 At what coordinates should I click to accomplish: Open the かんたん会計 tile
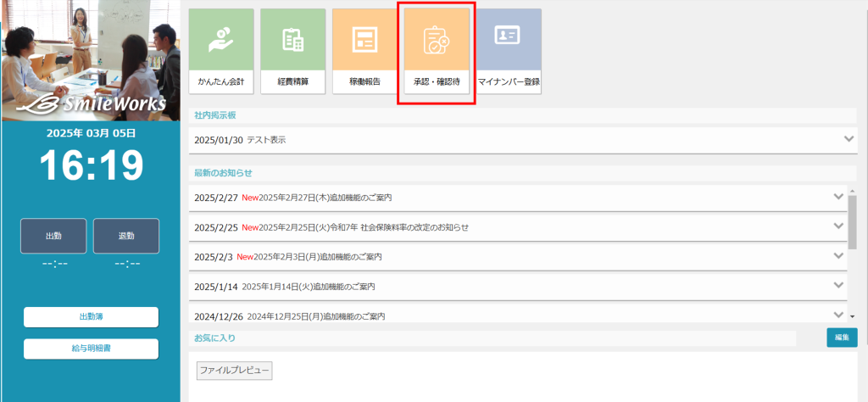[221, 51]
